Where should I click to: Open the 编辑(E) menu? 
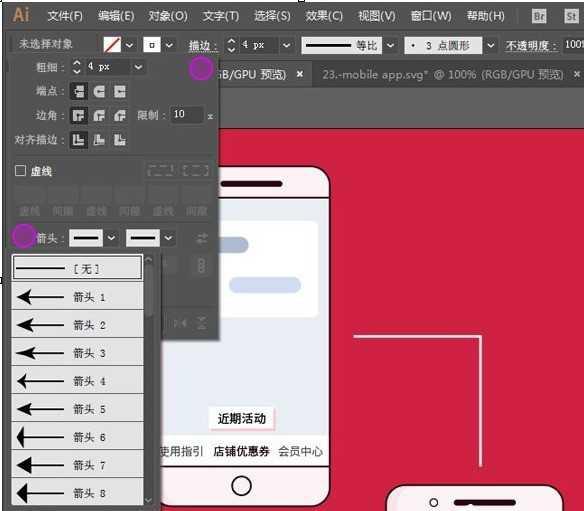(x=116, y=16)
